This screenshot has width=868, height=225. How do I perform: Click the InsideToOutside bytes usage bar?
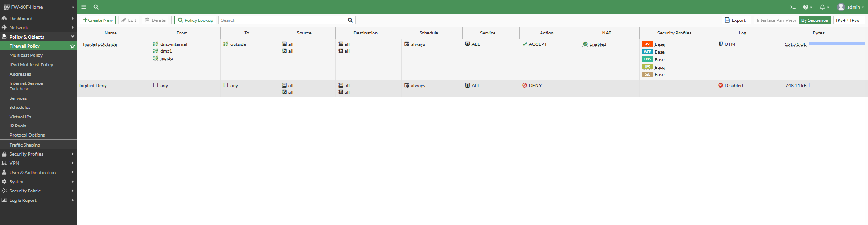[837, 44]
